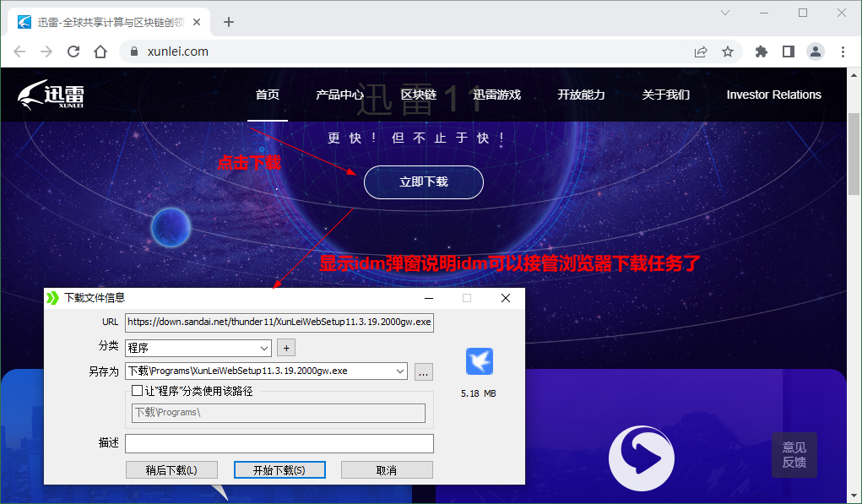Reload the xunlei.com page
The width and height of the screenshot is (862, 504).
point(73,51)
